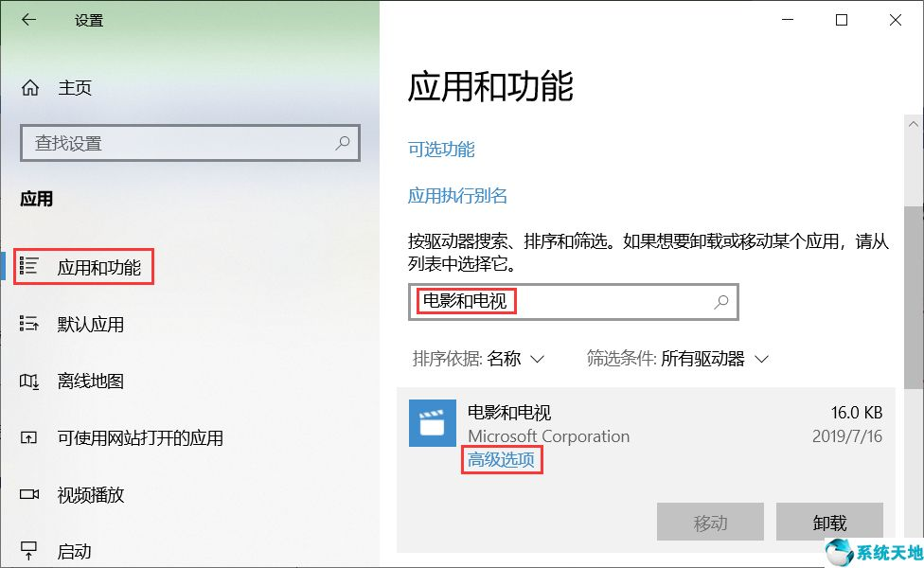Click 可使用网站打开的应用 icon
Screen dimensions: 924x568
click(28, 437)
